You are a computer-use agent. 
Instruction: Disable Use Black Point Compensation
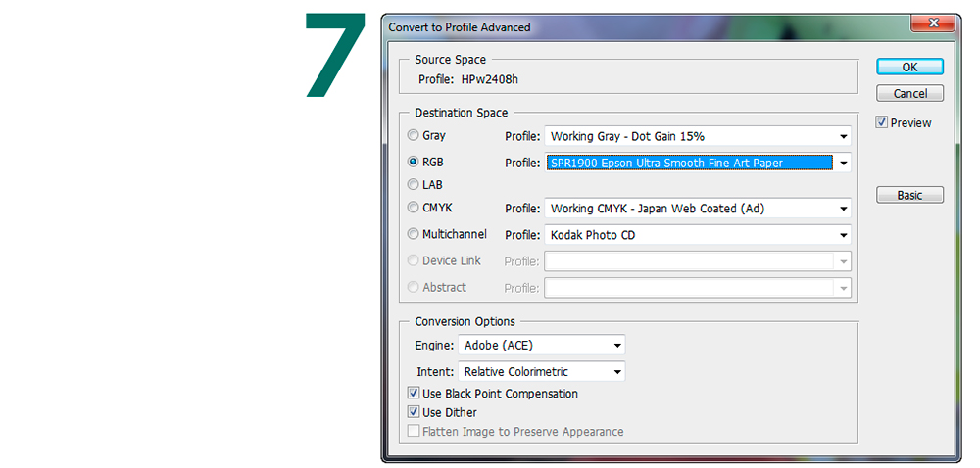[x=415, y=394]
